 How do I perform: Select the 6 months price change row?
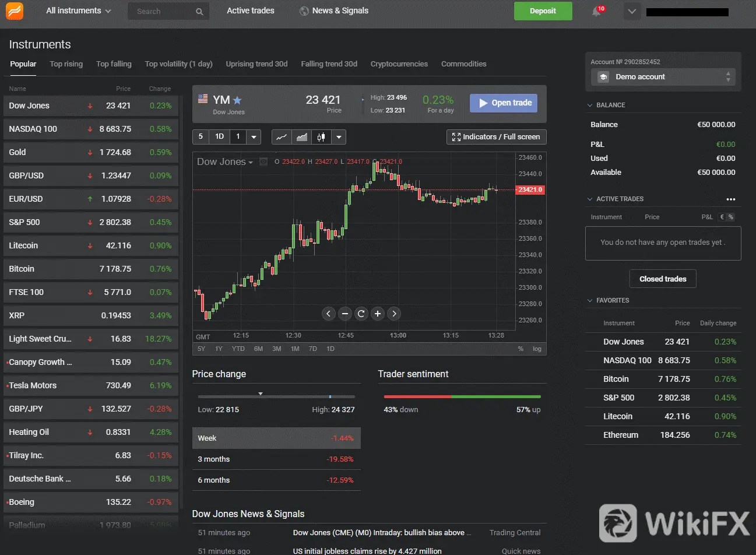[276, 480]
